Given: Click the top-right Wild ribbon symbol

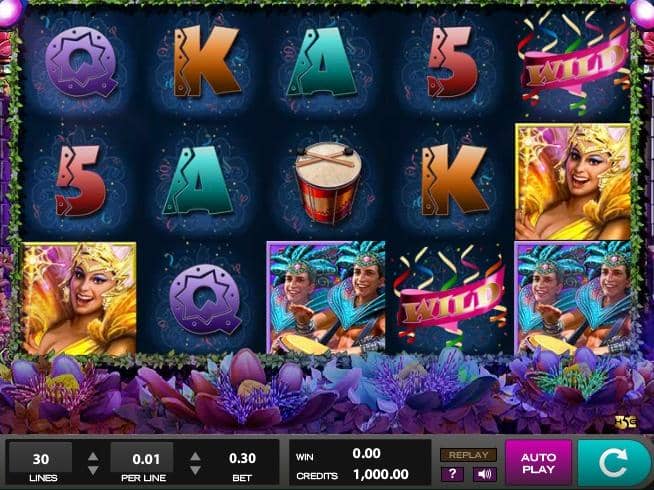Looking at the screenshot, I should pos(575,63).
